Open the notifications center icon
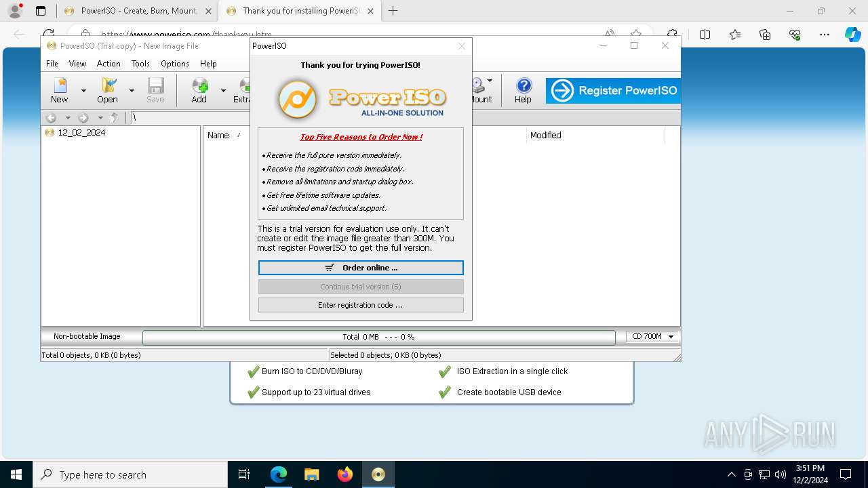 846,474
